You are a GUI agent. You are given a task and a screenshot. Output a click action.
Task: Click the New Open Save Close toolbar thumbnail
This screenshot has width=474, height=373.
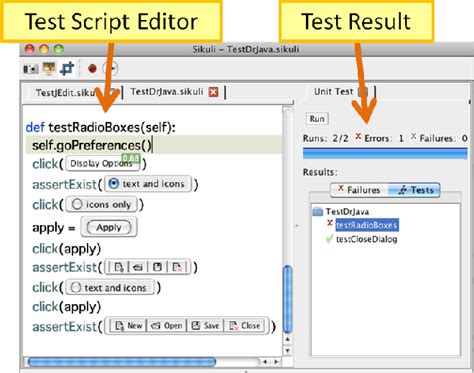tap(187, 326)
